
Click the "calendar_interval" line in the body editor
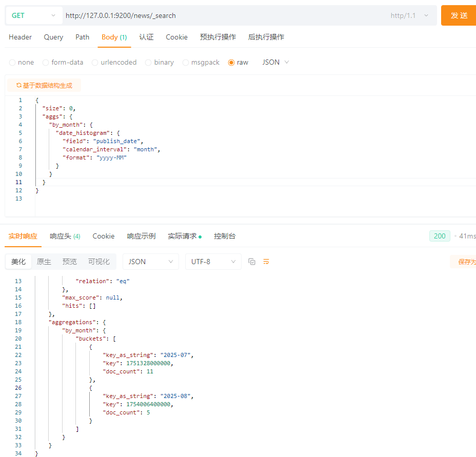tap(111, 149)
